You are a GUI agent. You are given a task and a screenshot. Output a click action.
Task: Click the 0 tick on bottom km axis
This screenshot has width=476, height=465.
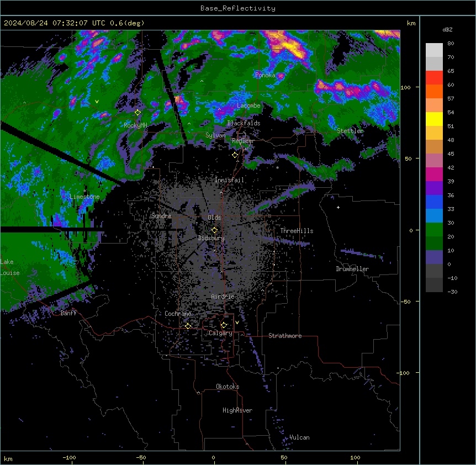tap(213, 457)
